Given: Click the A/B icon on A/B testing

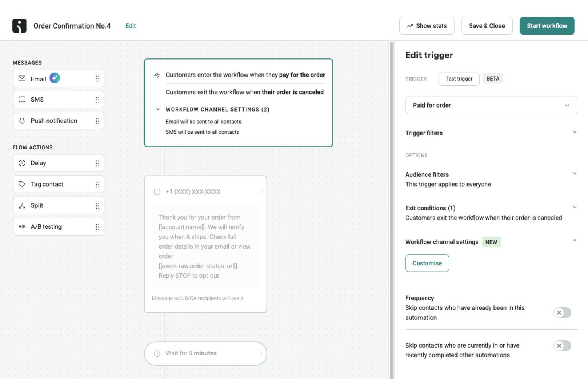Looking at the screenshot, I should click(22, 227).
